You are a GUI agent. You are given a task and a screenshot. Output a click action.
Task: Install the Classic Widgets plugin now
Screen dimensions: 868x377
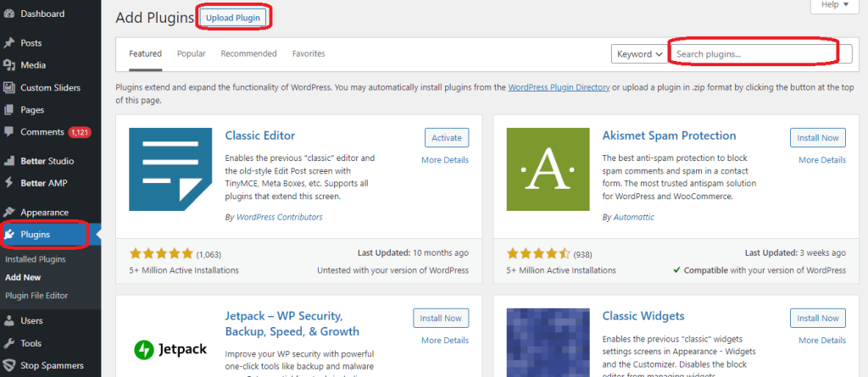coord(818,319)
